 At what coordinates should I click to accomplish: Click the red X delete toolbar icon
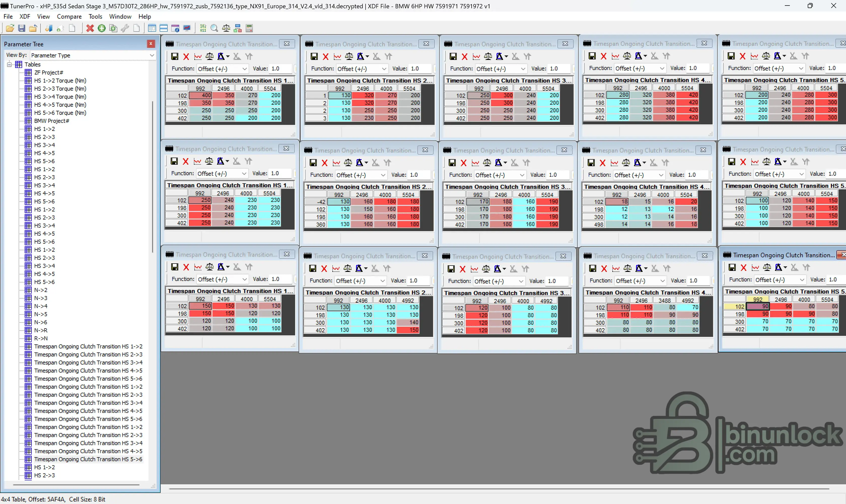click(90, 28)
